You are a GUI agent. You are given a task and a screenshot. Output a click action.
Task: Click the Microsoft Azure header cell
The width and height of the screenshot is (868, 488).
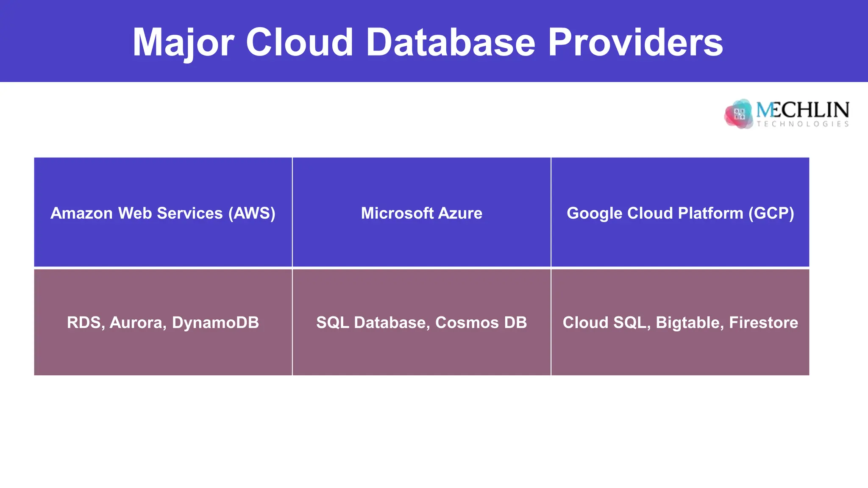[422, 212]
